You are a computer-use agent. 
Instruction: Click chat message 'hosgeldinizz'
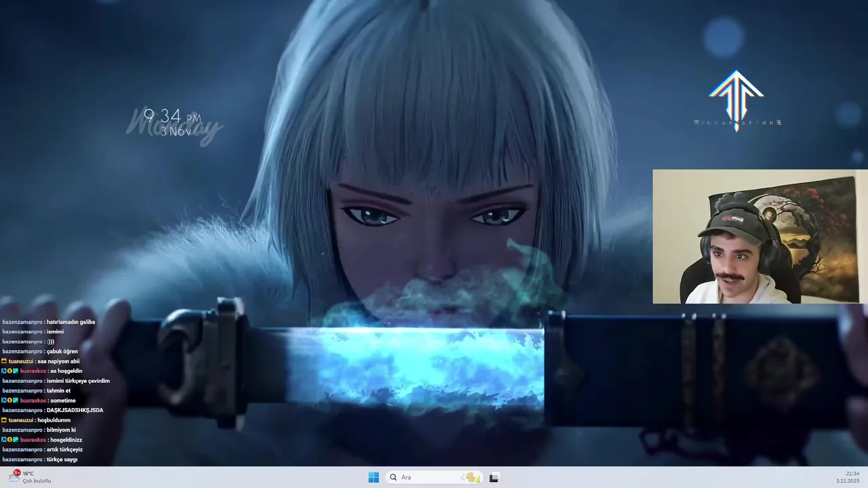[x=66, y=440]
